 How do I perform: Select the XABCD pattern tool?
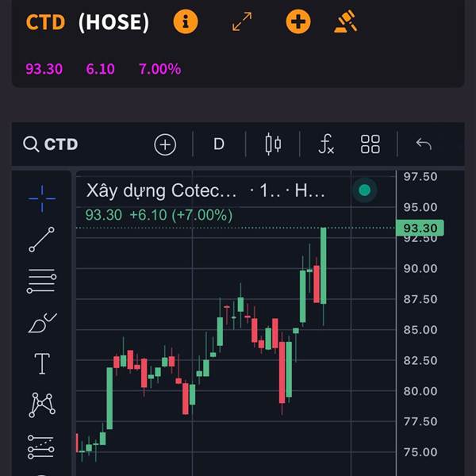tap(42, 405)
